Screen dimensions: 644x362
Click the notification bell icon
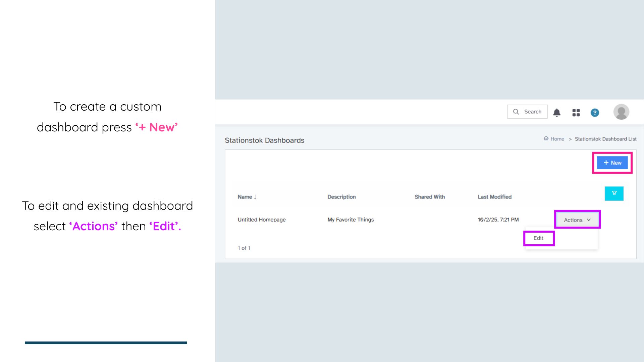pyautogui.click(x=557, y=113)
